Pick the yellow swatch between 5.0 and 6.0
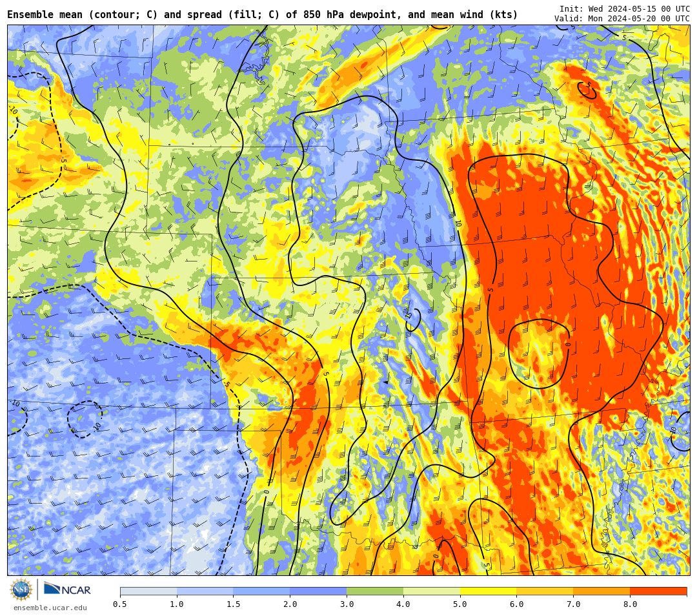The width and height of the screenshot is (697, 616). coord(489,591)
